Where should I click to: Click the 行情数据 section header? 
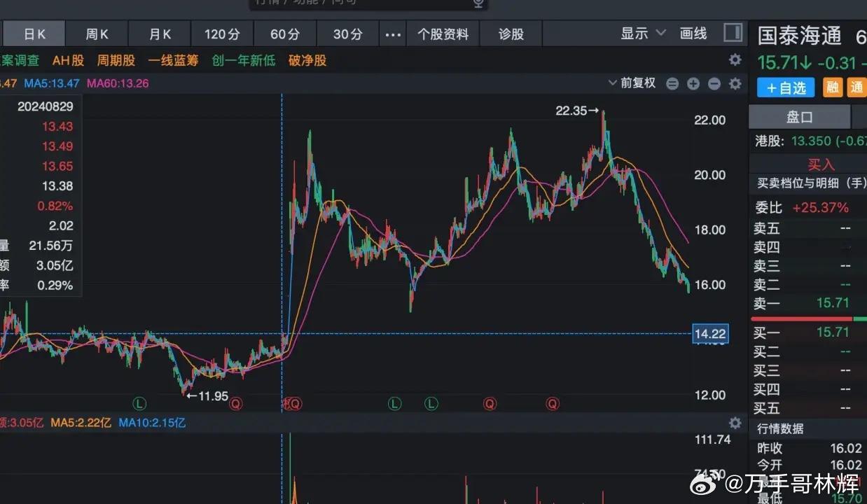click(780, 428)
